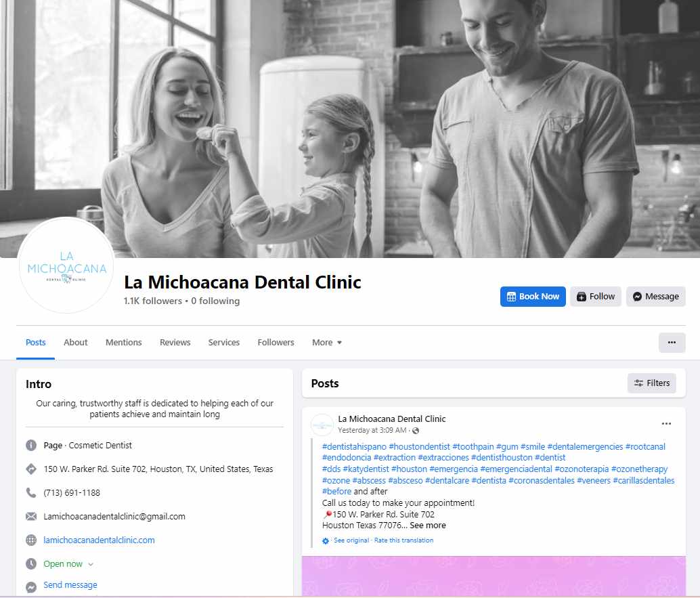Click the Intro section heading
The height and width of the screenshot is (598, 700).
coord(39,384)
